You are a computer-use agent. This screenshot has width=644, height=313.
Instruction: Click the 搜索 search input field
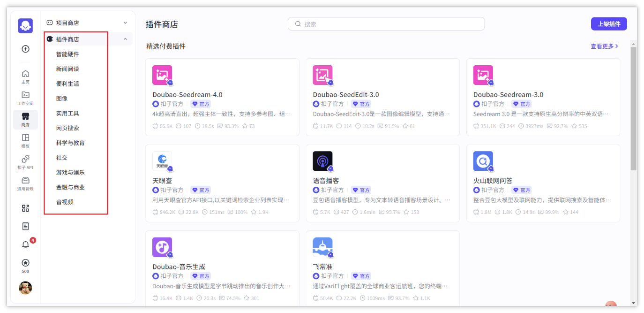coord(386,24)
